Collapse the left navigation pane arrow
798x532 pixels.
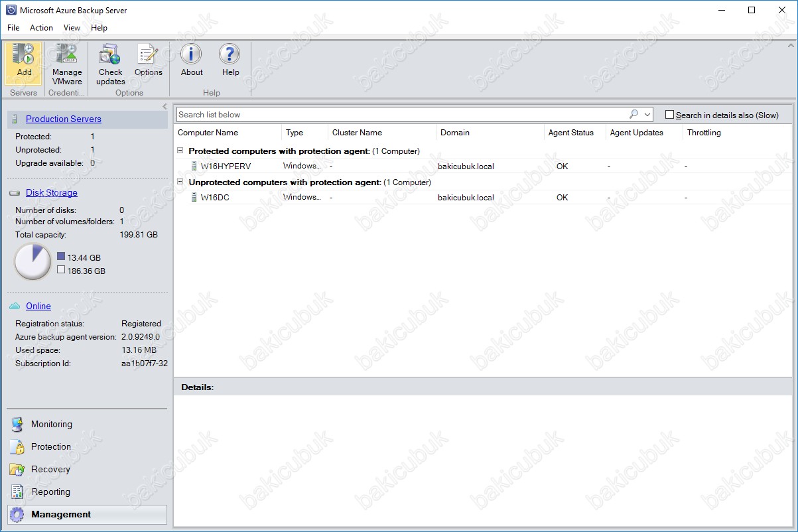[x=165, y=106]
